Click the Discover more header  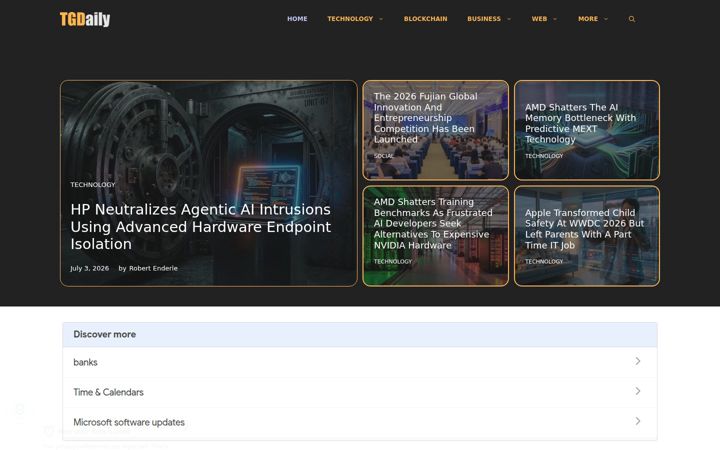click(x=360, y=334)
